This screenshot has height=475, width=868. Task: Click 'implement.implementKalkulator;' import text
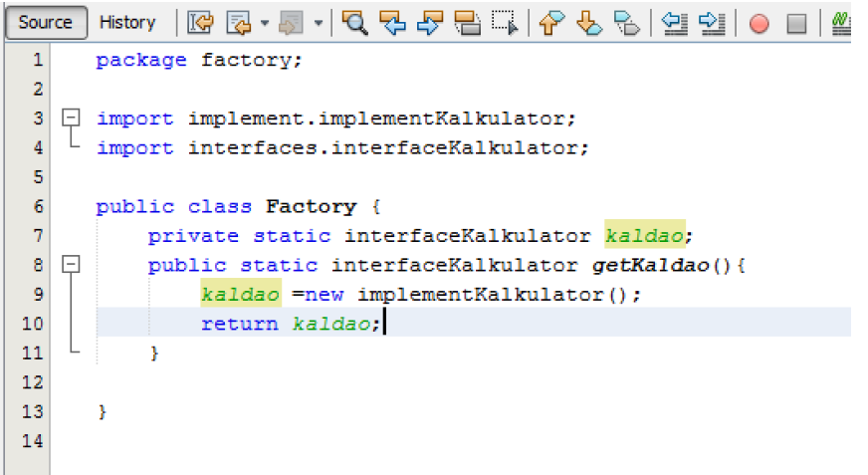point(382,119)
